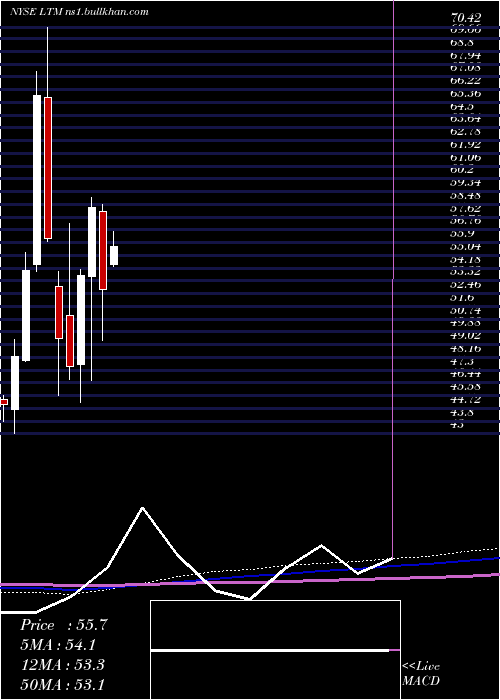
Task: Select the 58.48 axis value
Action: tap(466, 196)
